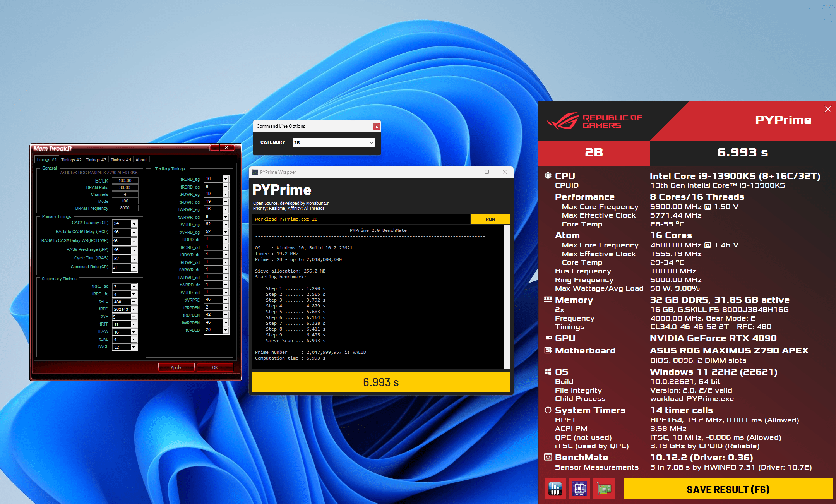Screen dimensions: 836x504
Task: Open the About tab in Mem TweakIt
Action: (141, 160)
